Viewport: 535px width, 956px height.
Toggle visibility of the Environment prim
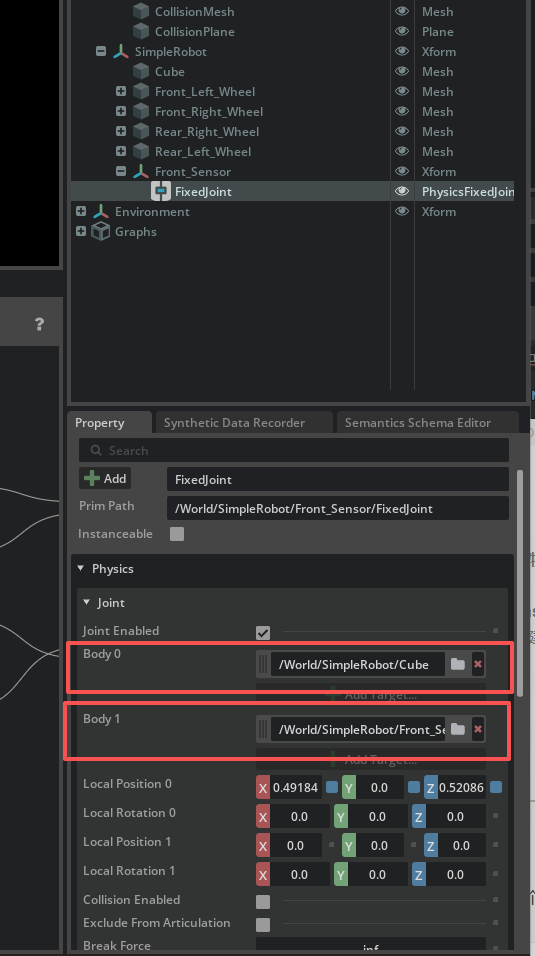point(401,212)
